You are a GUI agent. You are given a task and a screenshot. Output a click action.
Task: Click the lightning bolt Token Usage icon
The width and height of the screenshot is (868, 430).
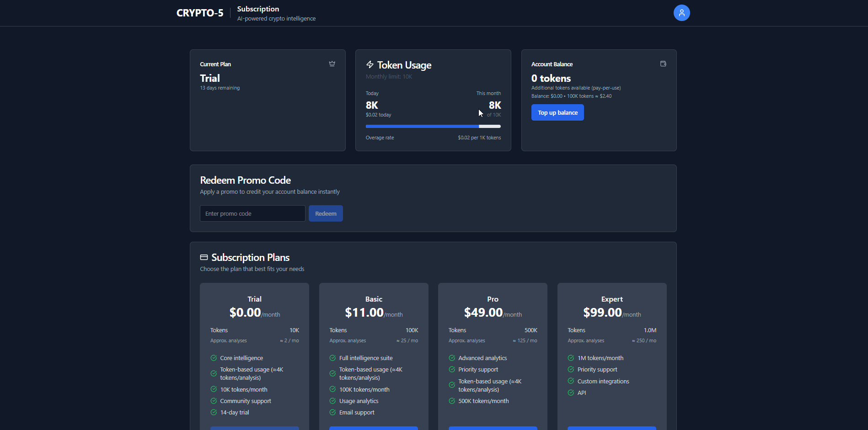(x=370, y=64)
